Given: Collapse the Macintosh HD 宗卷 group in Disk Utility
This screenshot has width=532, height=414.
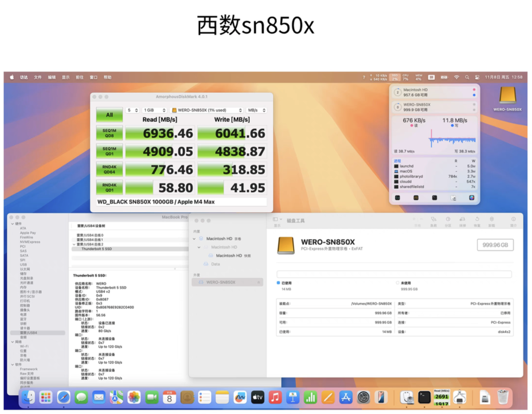Looking at the screenshot, I should pos(194,239).
